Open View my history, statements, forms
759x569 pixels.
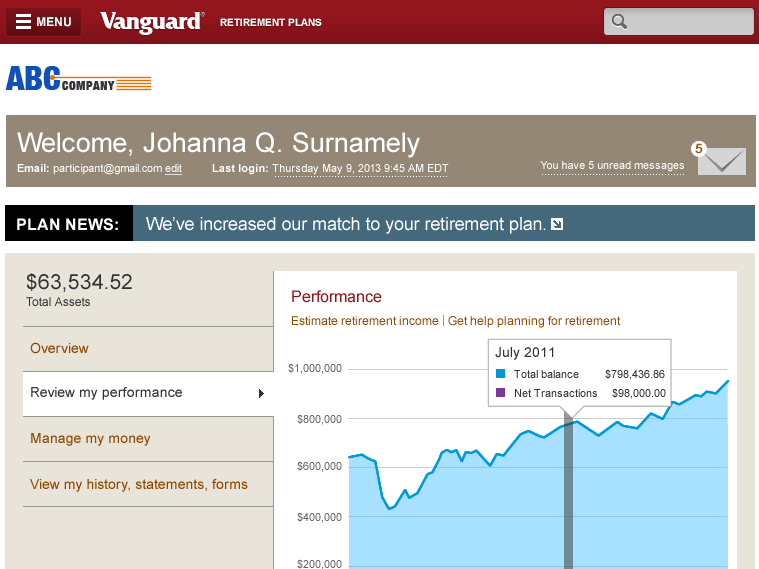pyautogui.click(x=138, y=484)
